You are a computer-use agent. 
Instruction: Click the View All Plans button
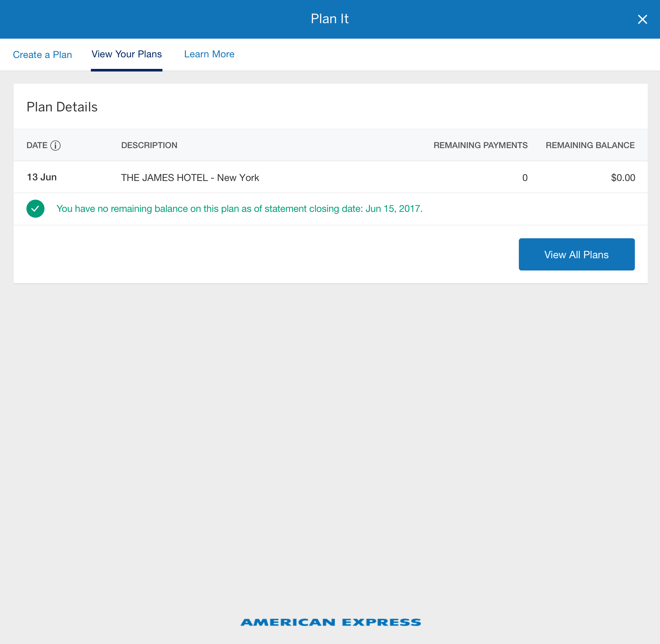(577, 254)
